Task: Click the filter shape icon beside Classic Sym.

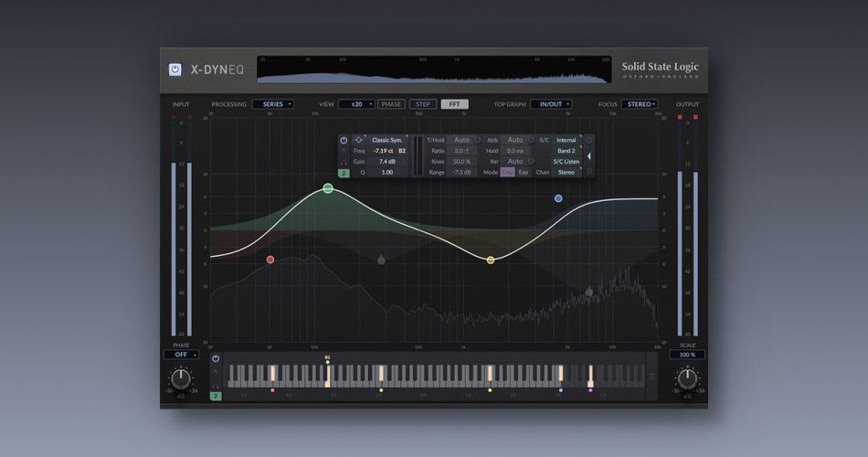Action: (x=358, y=140)
